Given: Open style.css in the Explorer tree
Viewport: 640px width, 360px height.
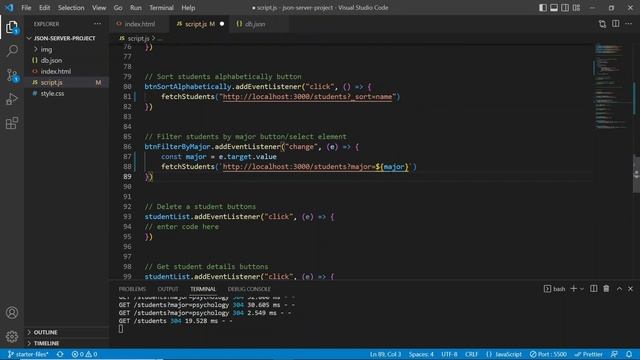Looking at the screenshot, I should (x=52, y=93).
